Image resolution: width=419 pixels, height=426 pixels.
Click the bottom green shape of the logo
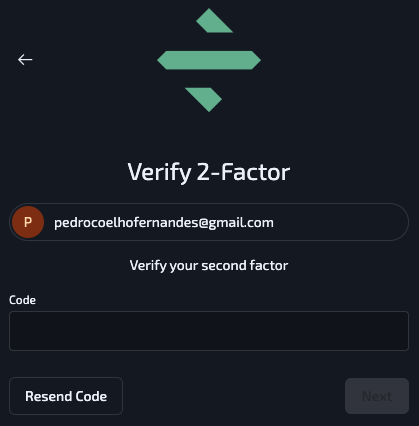pos(204,100)
